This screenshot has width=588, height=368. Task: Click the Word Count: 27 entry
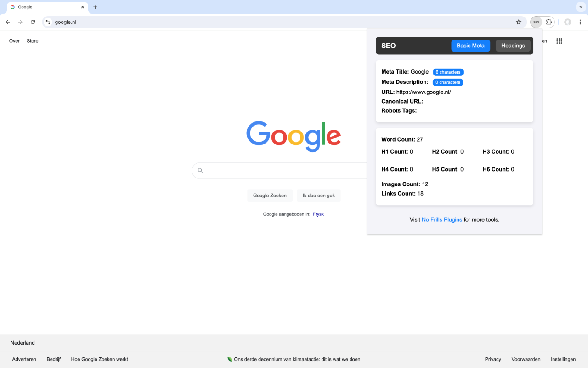402,139
